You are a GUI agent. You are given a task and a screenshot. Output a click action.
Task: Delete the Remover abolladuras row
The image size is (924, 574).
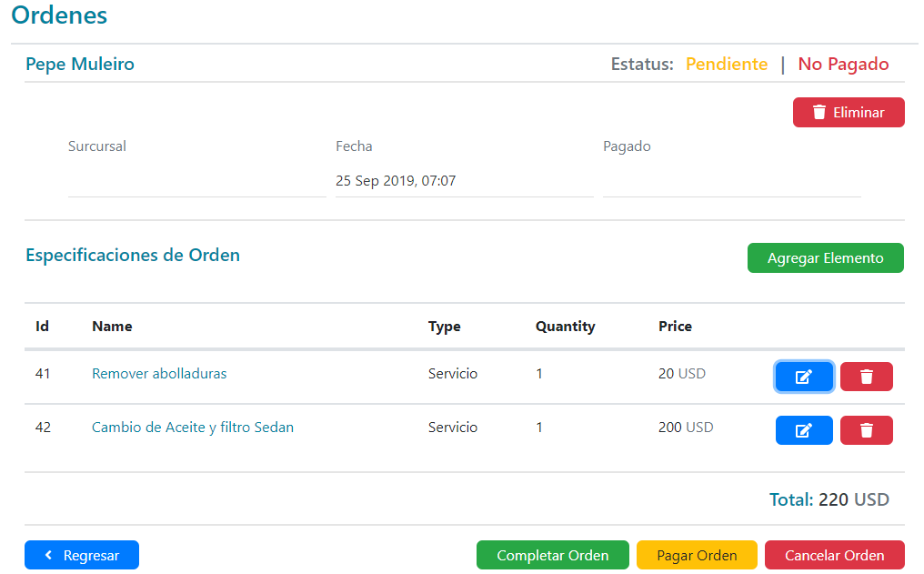click(866, 377)
